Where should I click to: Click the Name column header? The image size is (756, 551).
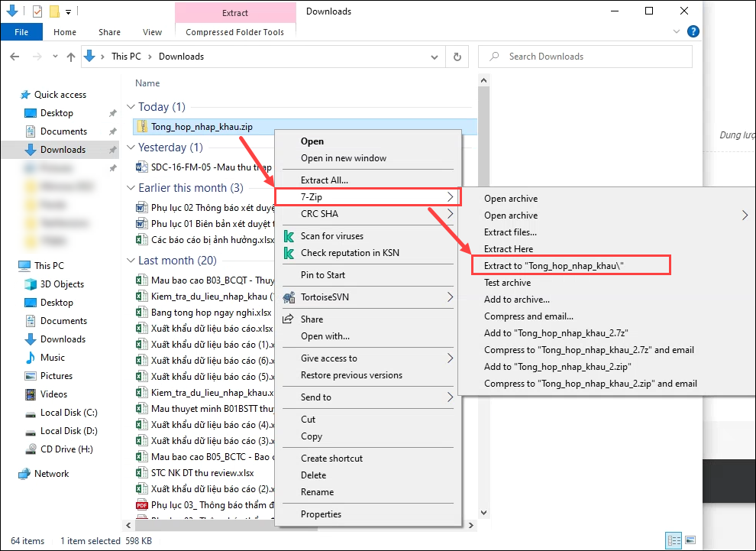click(x=147, y=83)
